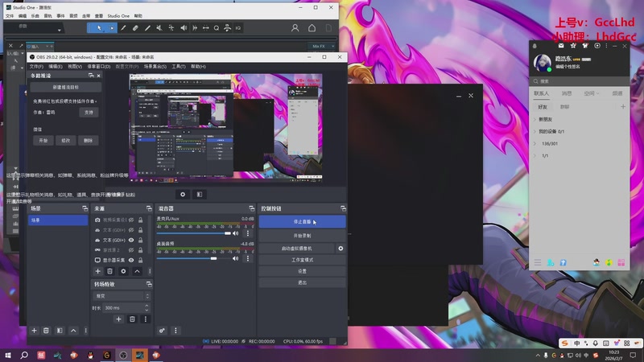The width and height of the screenshot is (644, 362).
Task: Click the blue stop streaming button
Action: pos(303,222)
